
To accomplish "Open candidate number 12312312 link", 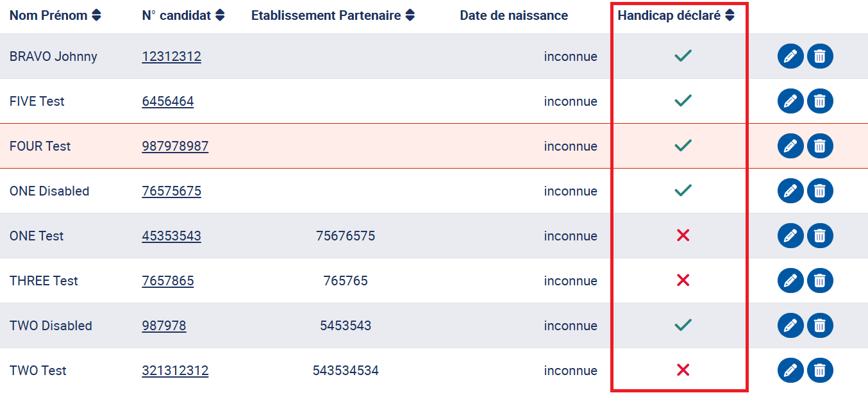I will pos(171,56).
